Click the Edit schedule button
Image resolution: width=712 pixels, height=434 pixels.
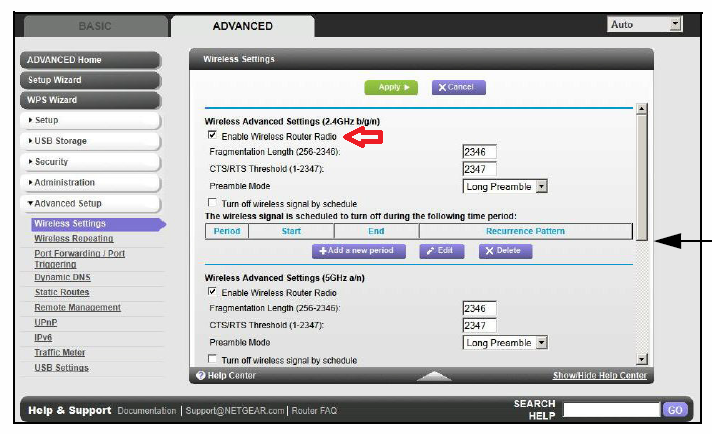441,251
